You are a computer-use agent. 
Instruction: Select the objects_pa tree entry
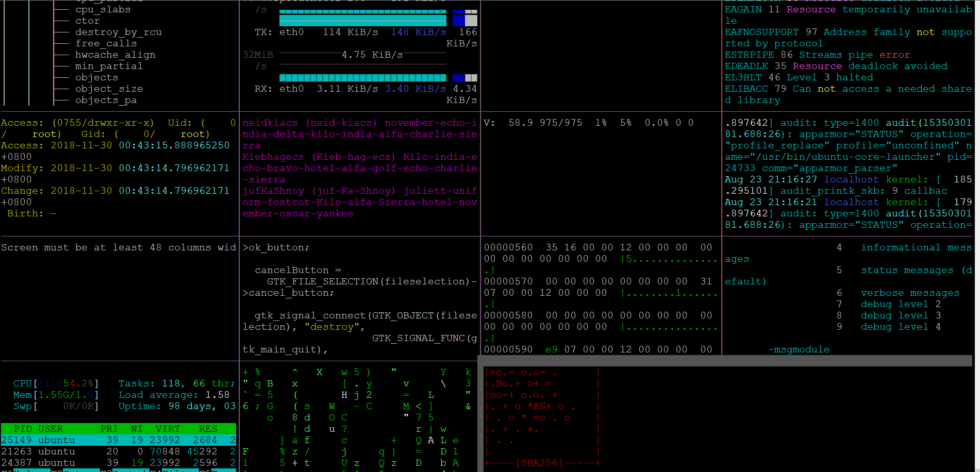106,100
